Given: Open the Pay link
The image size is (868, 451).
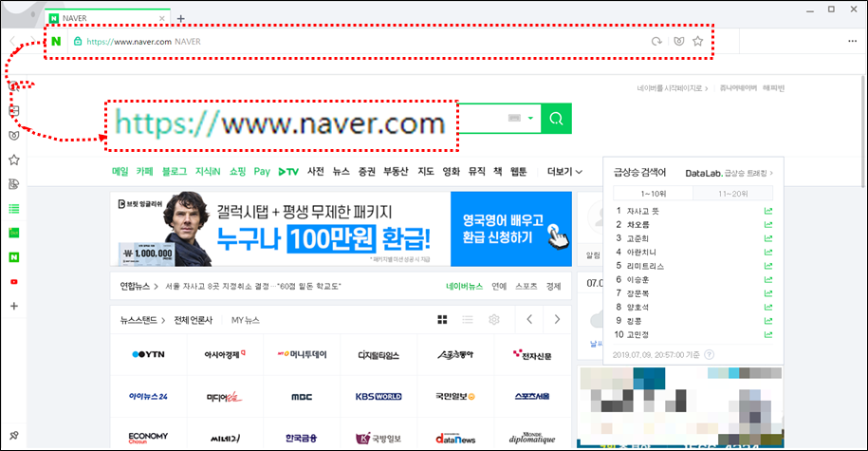Looking at the screenshot, I should point(262,172).
